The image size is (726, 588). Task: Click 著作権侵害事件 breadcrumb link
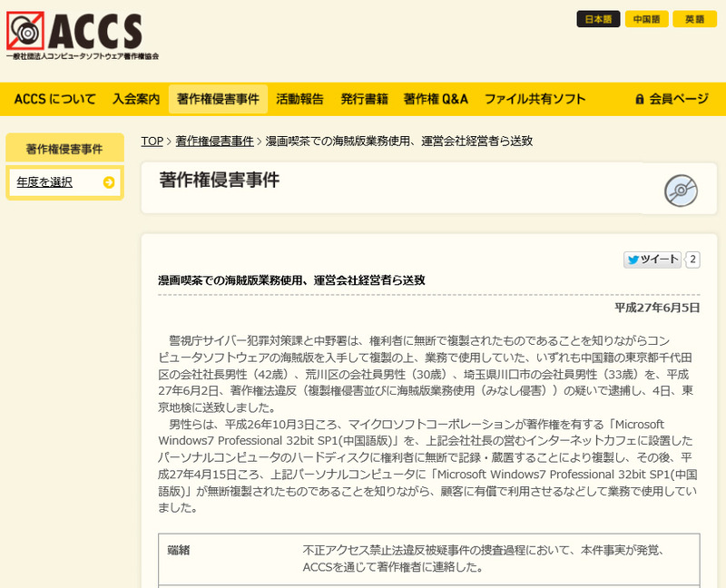[x=214, y=142]
